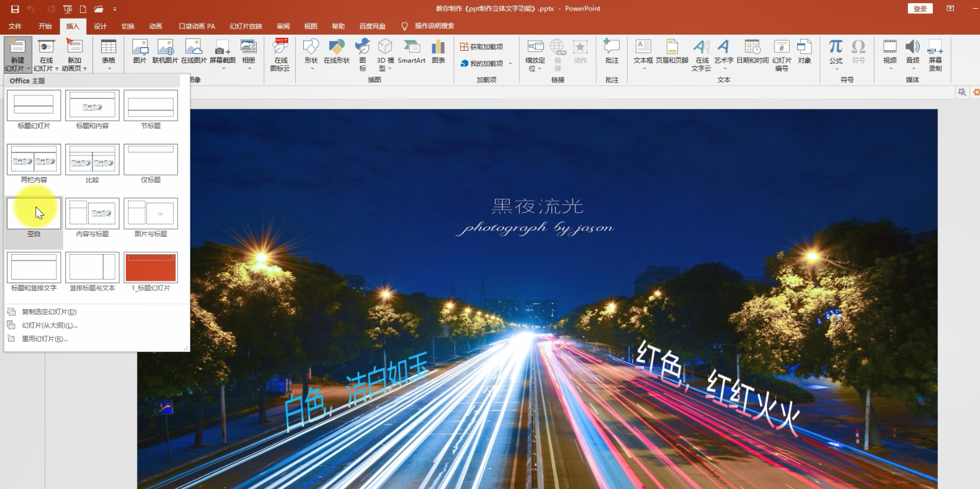The height and width of the screenshot is (489, 980).
Task: Open 在线文字云 word cloud
Action: 702,55
